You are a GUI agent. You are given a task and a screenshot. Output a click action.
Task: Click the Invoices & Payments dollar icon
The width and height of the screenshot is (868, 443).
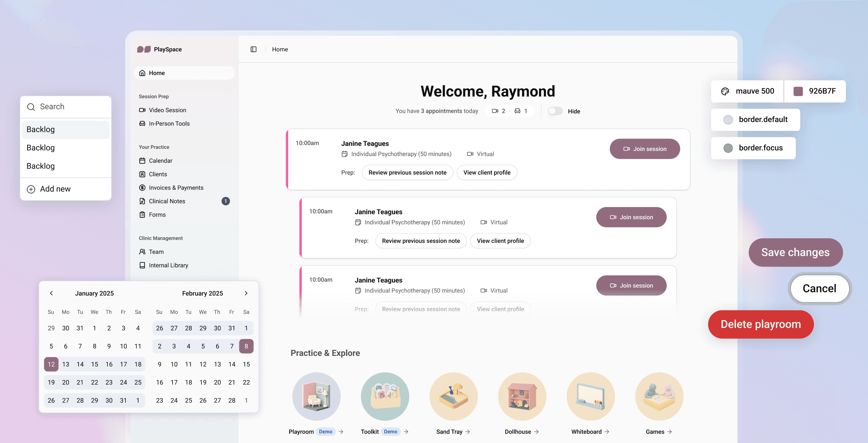click(x=142, y=188)
